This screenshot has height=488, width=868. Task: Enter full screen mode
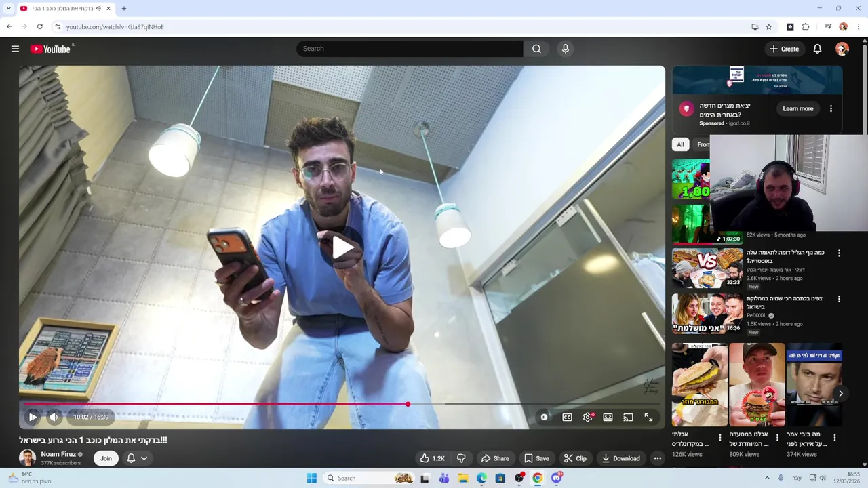[649, 418]
